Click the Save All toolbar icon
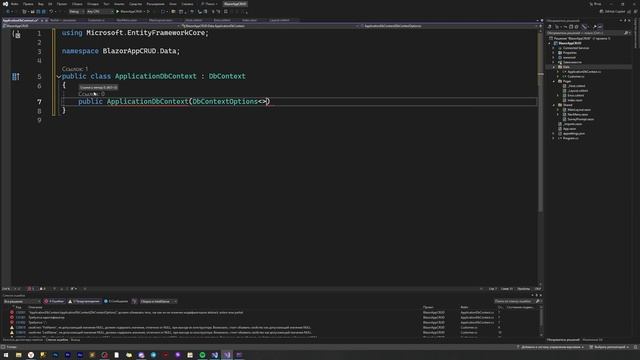The width and height of the screenshot is (640, 360). [x=43, y=11]
